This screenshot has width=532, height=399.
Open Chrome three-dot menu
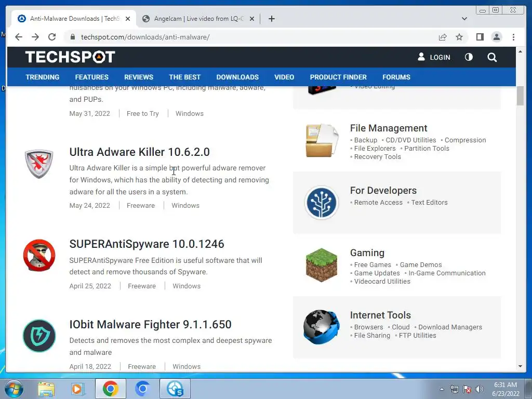pyautogui.click(x=513, y=37)
